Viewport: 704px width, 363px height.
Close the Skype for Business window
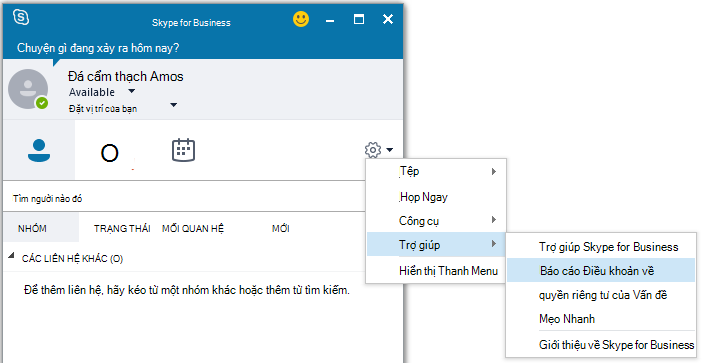coord(388,19)
